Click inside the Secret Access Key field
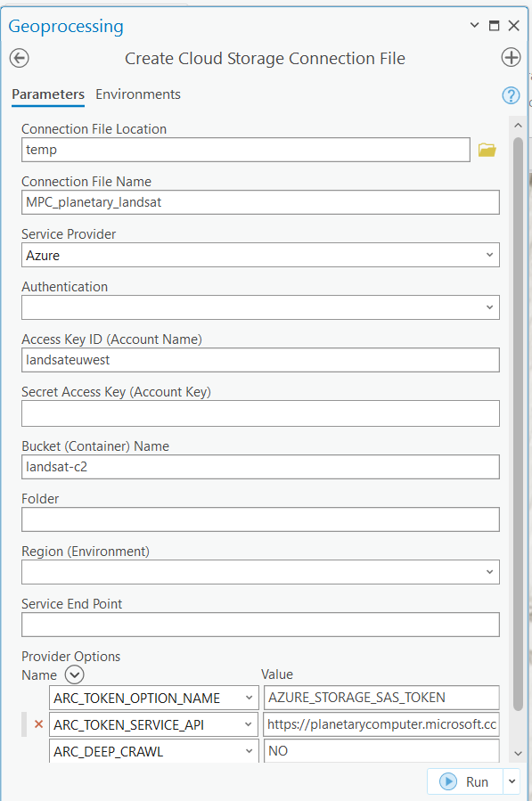This screenshot has height=801, width=532. tap(258, 413)
